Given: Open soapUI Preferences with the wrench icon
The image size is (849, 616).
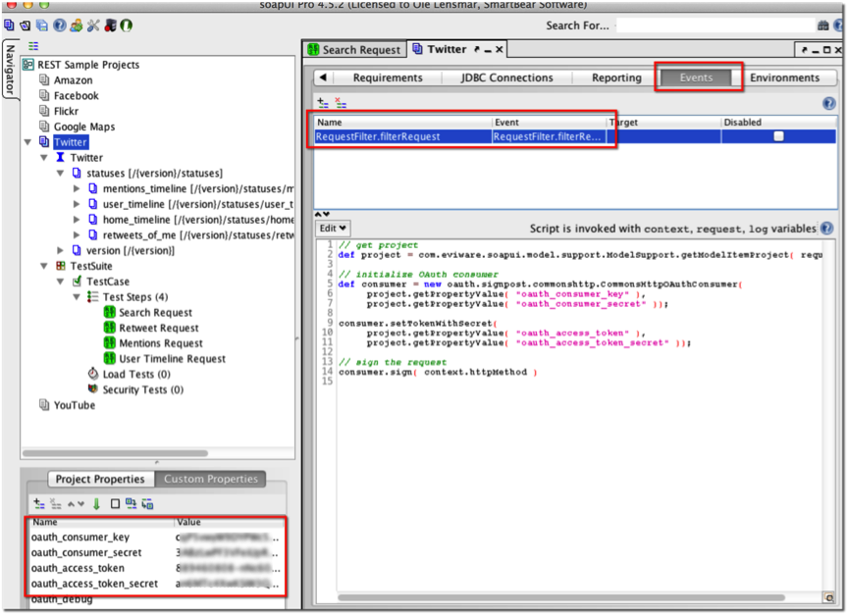Looking at the screenshot, I should 93,26.
